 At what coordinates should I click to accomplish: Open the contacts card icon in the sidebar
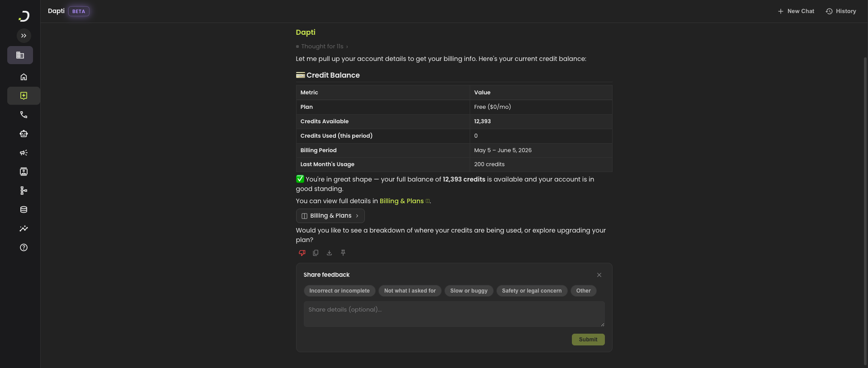[x=24, y=171]
